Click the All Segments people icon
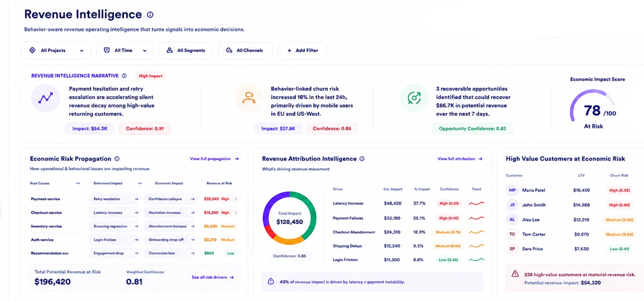 pos(169,51)
